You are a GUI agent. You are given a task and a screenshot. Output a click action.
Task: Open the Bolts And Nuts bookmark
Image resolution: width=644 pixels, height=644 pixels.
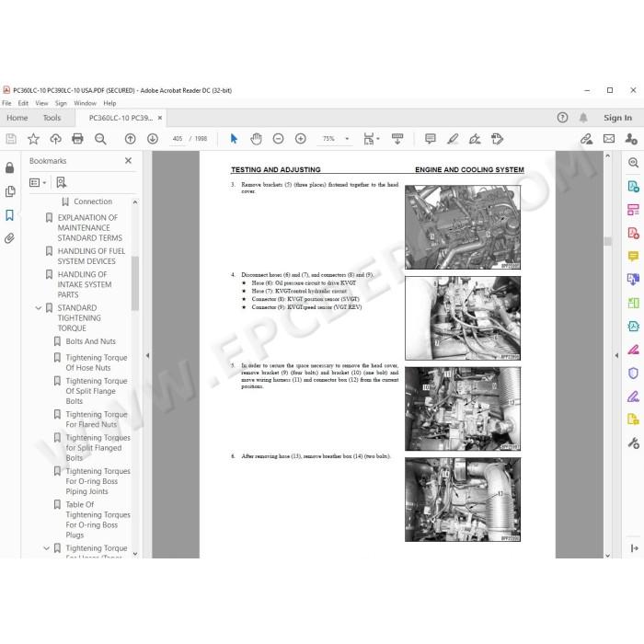click(x=91, y=341)
